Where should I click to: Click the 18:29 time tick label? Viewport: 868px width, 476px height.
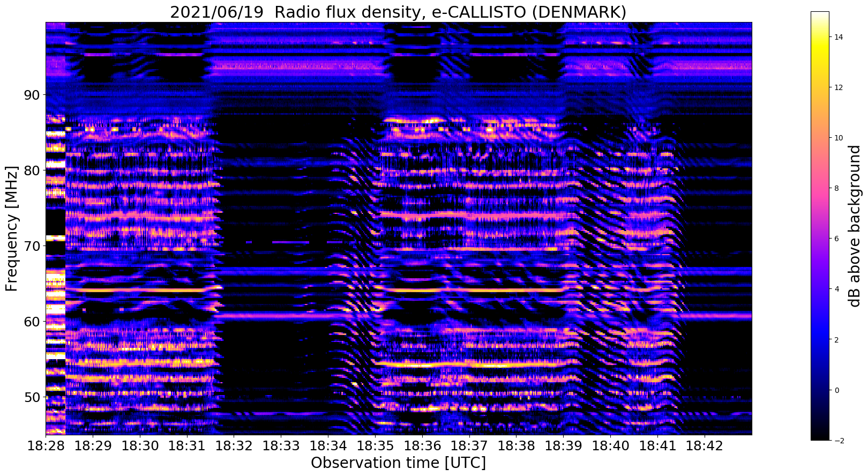point(92,445)
